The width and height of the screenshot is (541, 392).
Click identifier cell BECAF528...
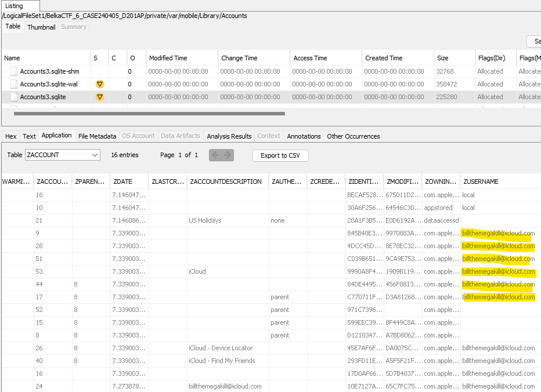(365, 195)
